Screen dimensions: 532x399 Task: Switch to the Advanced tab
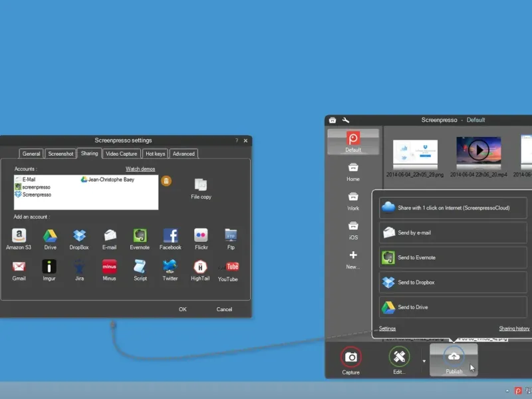click(184, 154)
